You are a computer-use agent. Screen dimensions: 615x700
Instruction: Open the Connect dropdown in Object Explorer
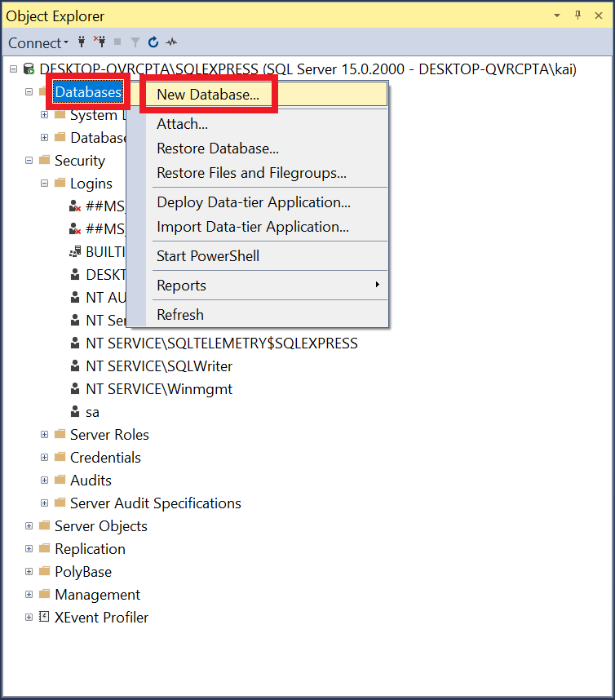pyautogui.click(x=38, y=43)
